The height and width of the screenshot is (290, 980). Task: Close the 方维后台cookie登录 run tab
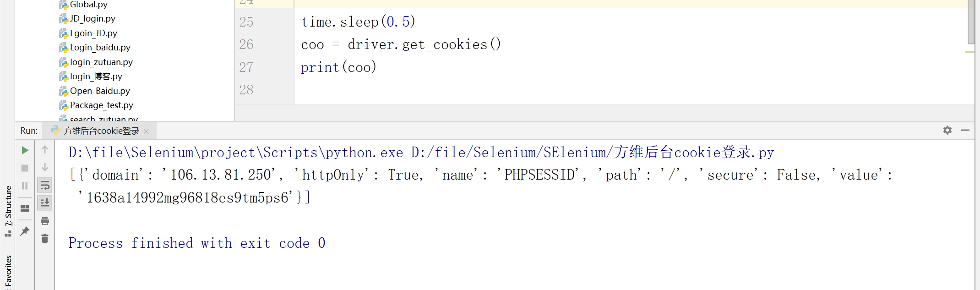[146, 131]
